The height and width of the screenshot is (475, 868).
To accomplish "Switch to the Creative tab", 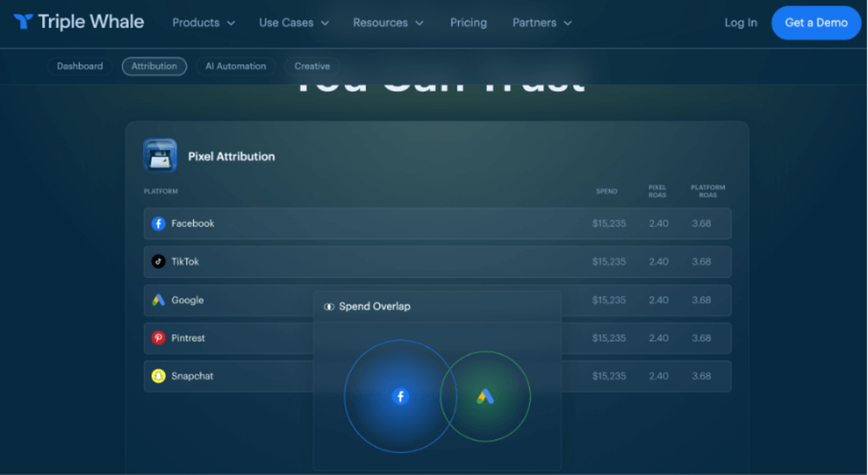I will [x=312, y=66].
